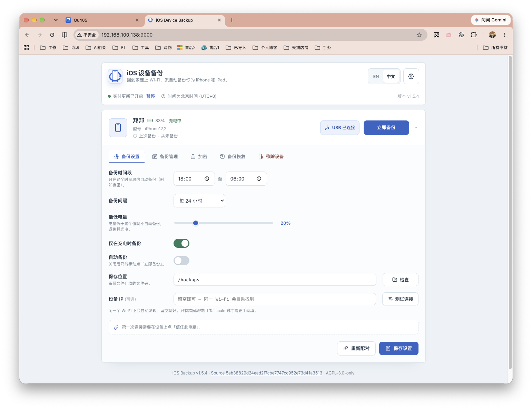Screen dimensions: 532x409
Task: Select 中文 language option
Action: coord(391,77)
